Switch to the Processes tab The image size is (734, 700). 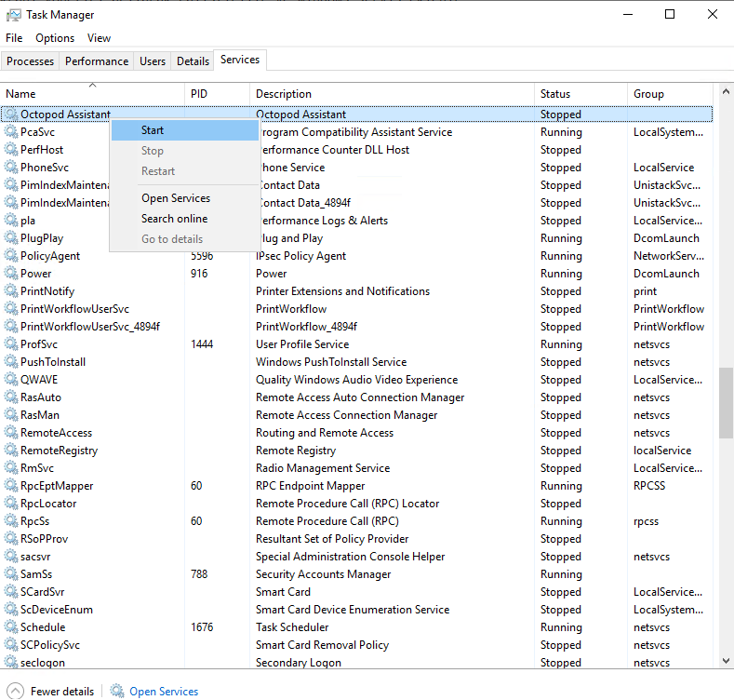31,61
